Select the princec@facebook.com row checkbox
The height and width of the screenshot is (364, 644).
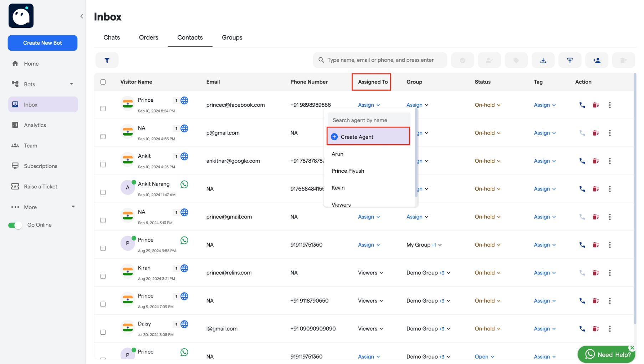[103, 108]
